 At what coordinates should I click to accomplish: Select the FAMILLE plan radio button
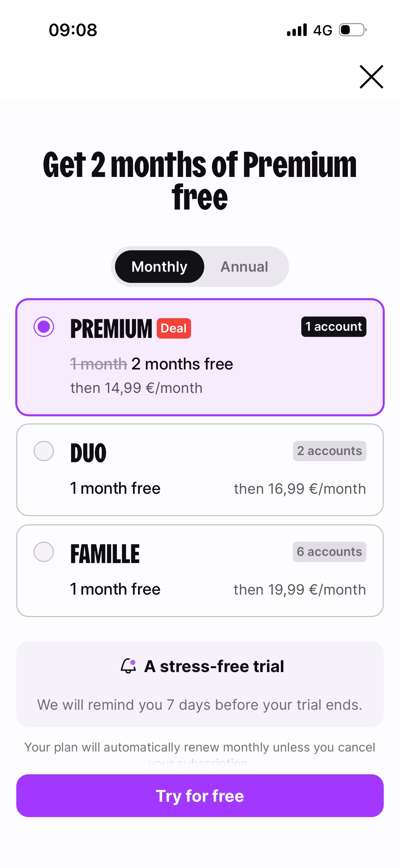(44, 552)
